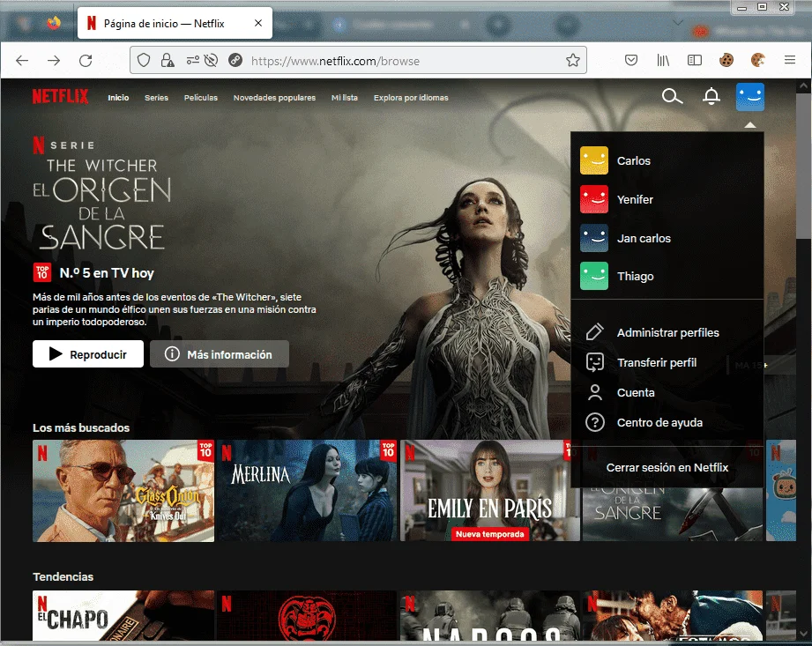Click Cerrar sesión en Netflix
The width and height of the screenshot is (812, 646).
(667, 467)
